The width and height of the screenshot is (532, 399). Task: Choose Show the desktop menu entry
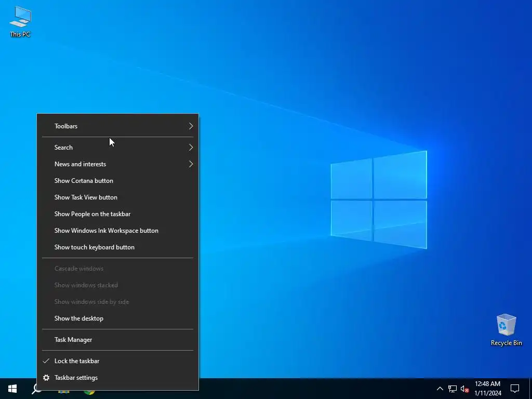point(117,318)
